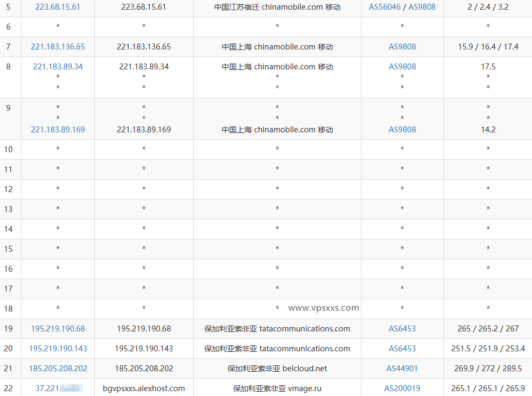Image resolution: width=532 pixels, height=396 pixels.
Task: Select hostname bgvpsxxs.alexhost.com
Action: [144, 388]
